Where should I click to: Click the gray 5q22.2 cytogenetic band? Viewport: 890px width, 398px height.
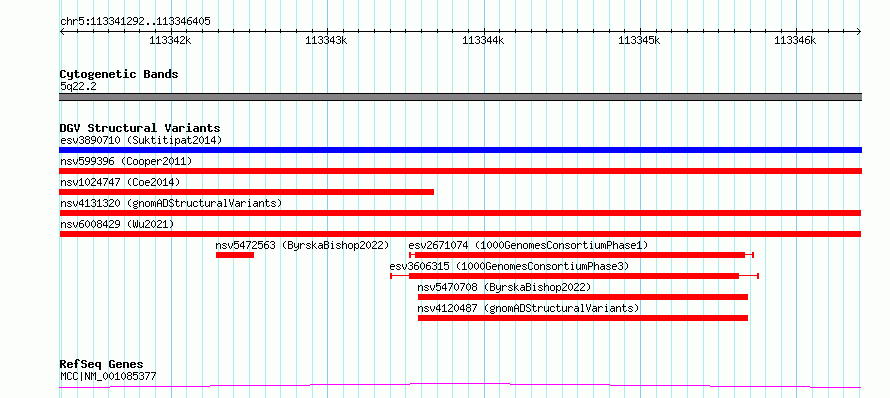click(460, 97)
